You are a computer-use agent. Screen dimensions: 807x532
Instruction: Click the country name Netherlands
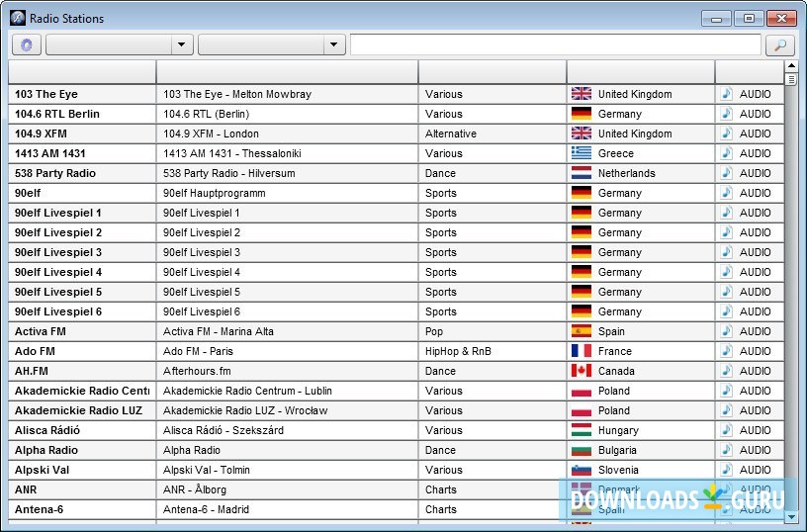(x=626, y=173)
